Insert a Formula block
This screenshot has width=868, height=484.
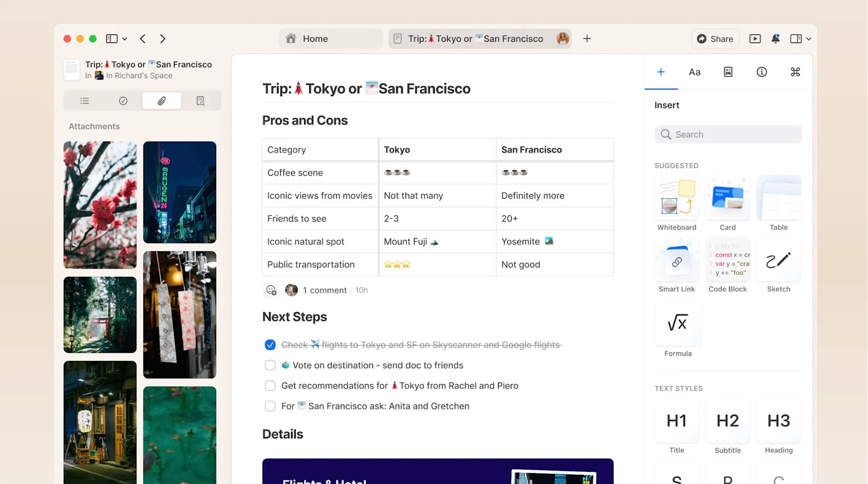click(x=678, y=329)
